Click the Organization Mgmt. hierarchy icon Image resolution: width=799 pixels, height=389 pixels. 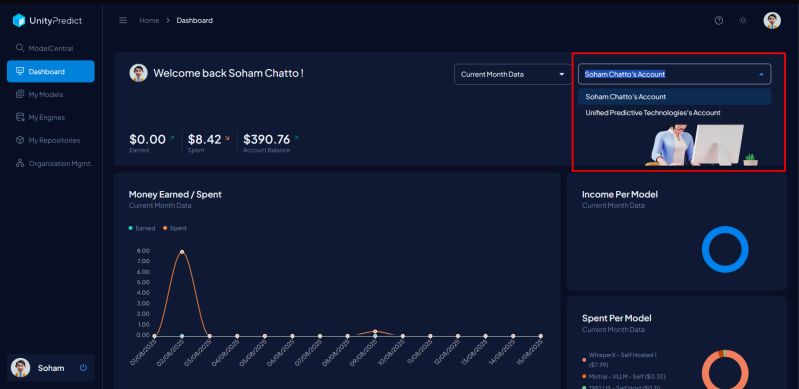(x=20, y=163)
